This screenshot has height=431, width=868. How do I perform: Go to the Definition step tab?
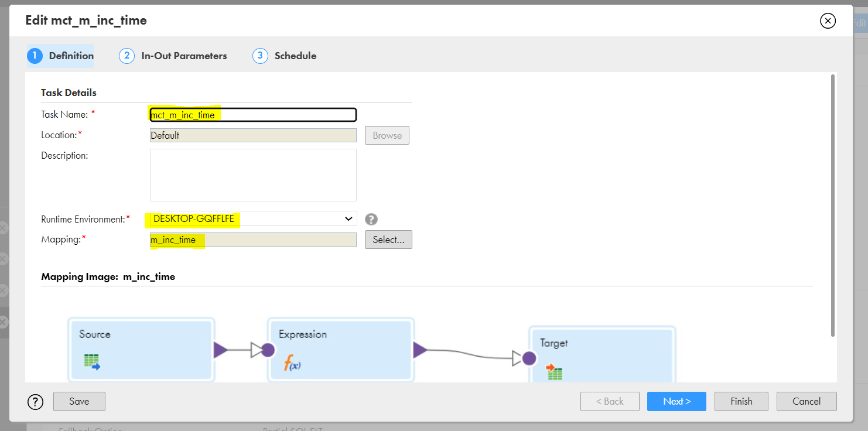[60, 56]
